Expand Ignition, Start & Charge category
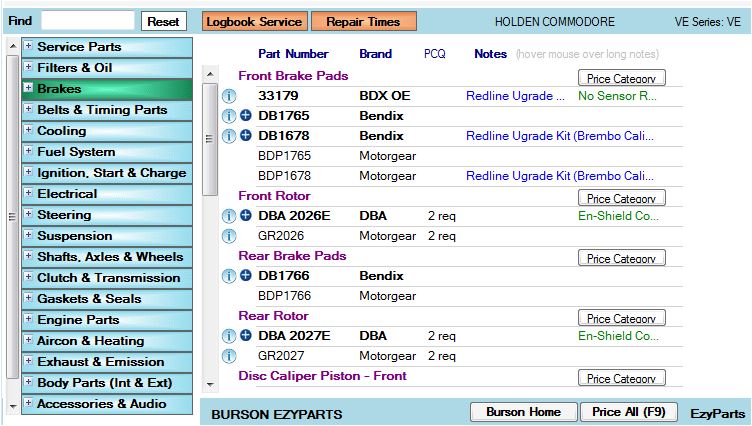 28,172
